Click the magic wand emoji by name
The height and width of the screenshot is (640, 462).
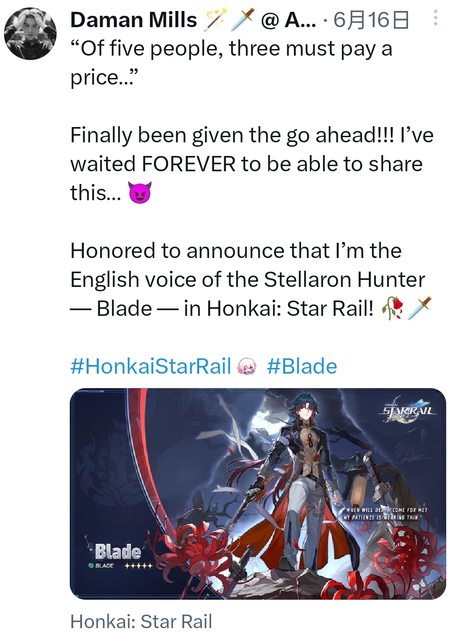pos(217,20)
